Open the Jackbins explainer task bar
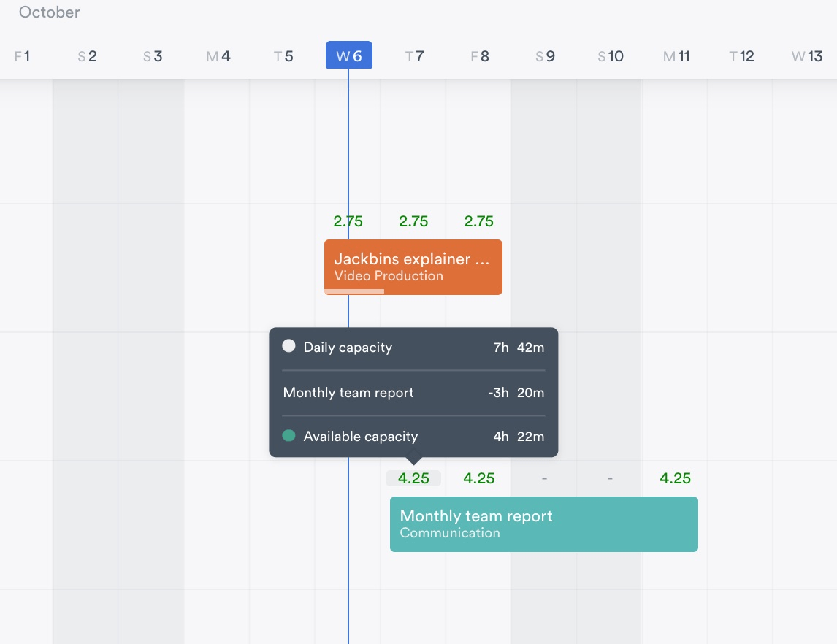Viewport: 837px width, 644px height. [x=413, y=267]
